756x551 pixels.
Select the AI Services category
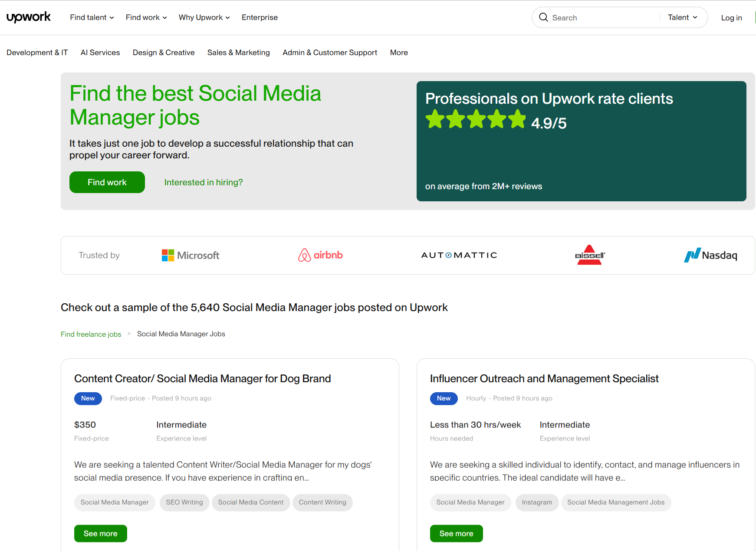[x=100, y=52]
